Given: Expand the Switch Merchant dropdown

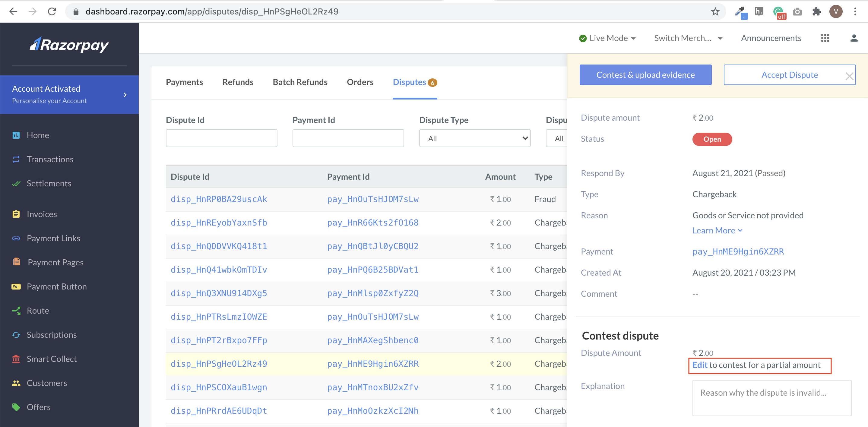Looking at the screenshot, I should coord(688,38).
